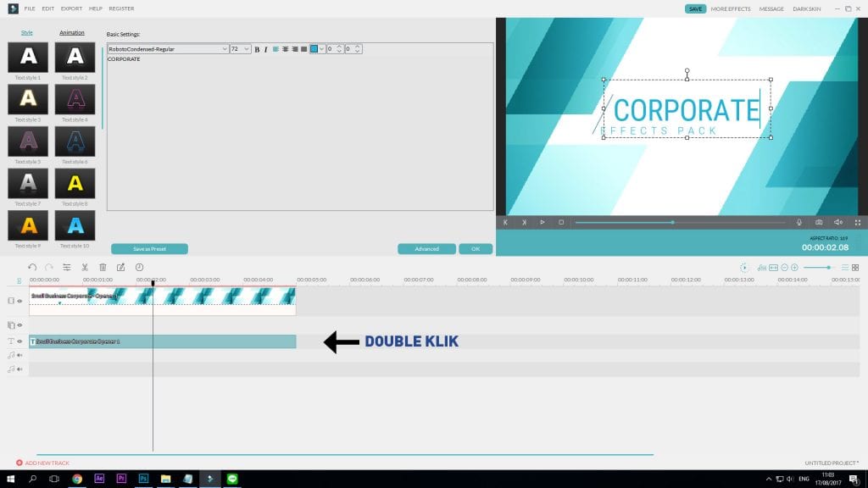The image size is (868, 488).
Task: Switch to the Animation tab
Action: click(71, 32)
